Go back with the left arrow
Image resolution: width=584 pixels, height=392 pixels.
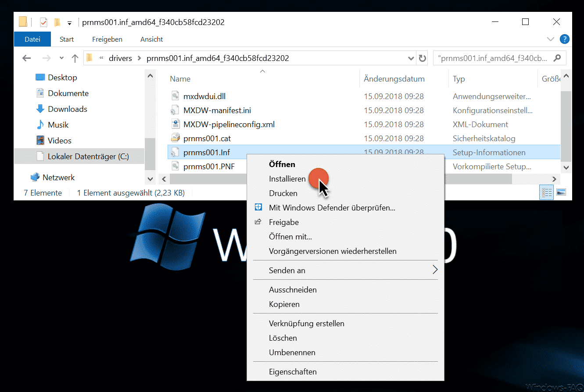(27, 58)
